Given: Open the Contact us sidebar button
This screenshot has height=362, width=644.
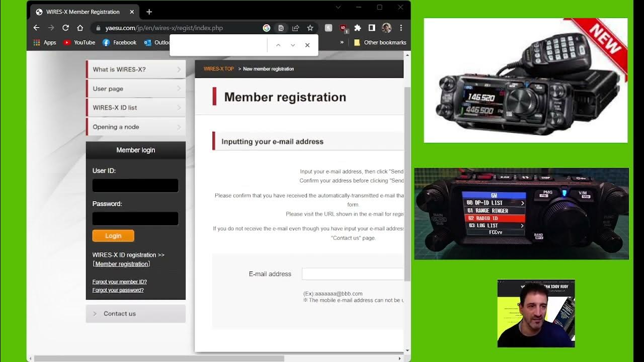Looking at the screenshot, I should point(136,314).
